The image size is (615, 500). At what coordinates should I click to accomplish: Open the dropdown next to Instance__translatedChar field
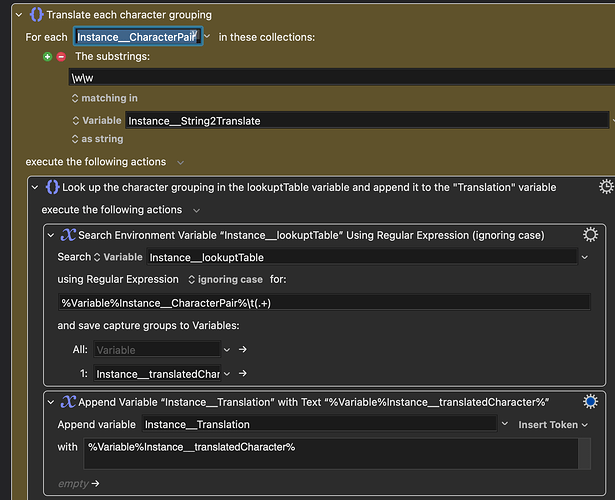point(227,374)
